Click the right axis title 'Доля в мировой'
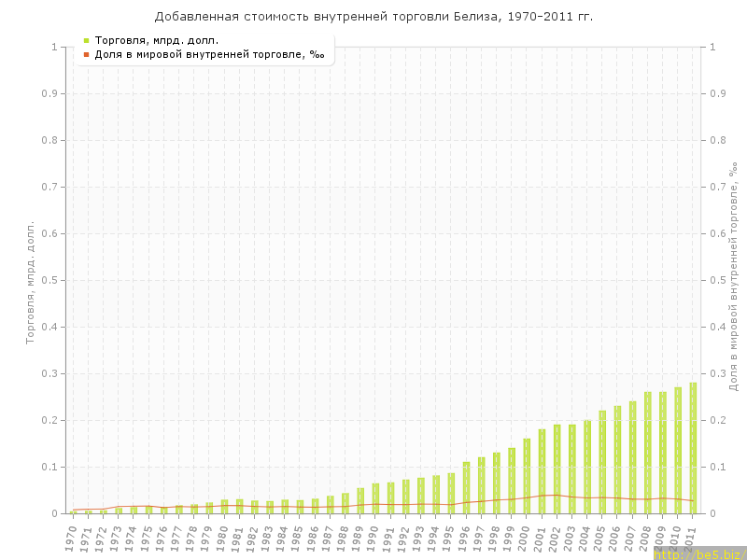The width and height of the screenshot is (747, 560). point(733,275)
